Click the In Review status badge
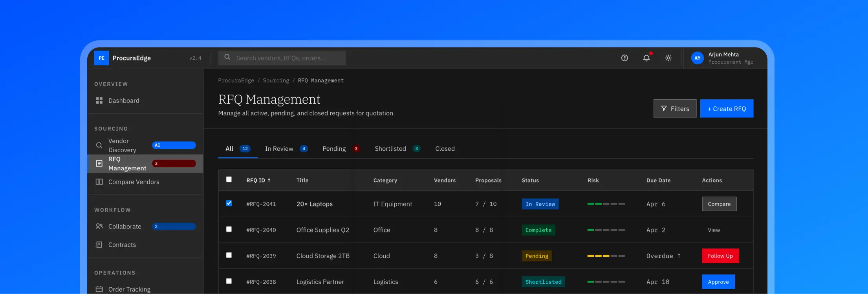This screenshot has width=868, height=294. [540, 204]
